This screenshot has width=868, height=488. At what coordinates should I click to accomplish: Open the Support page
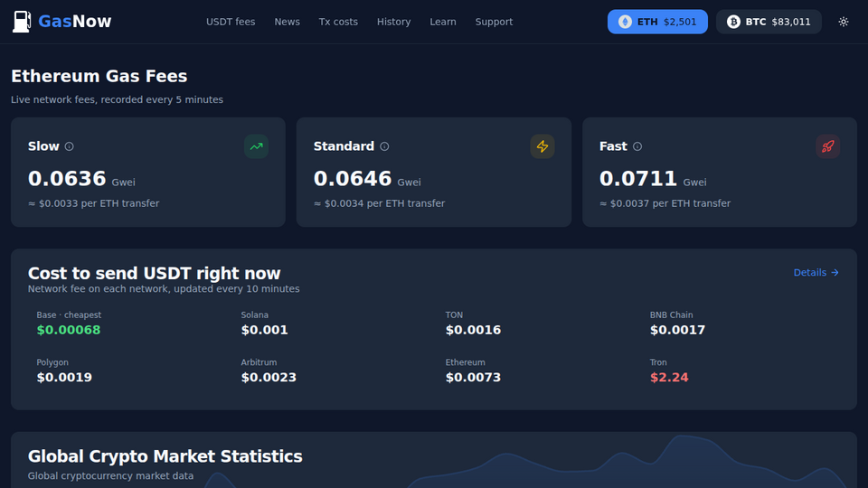click(x=494, y=22)
